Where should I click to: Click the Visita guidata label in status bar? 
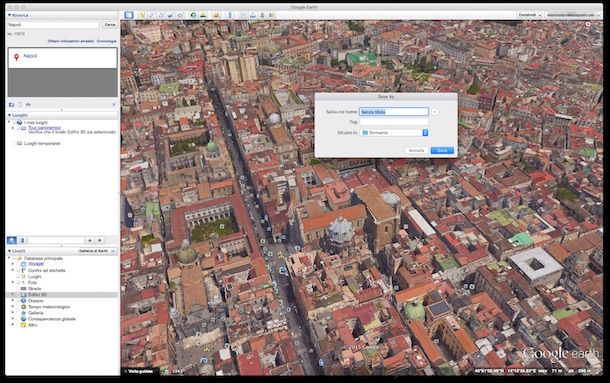coord(140,371)
